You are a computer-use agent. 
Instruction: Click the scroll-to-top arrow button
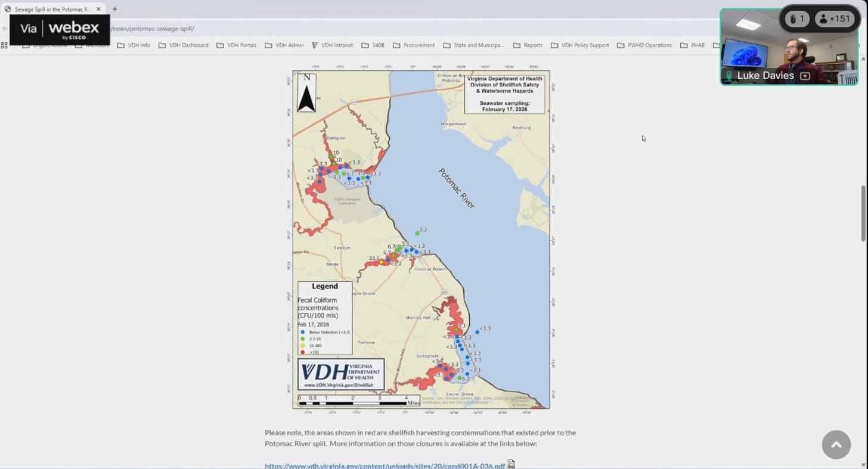[x=836, y=445]
